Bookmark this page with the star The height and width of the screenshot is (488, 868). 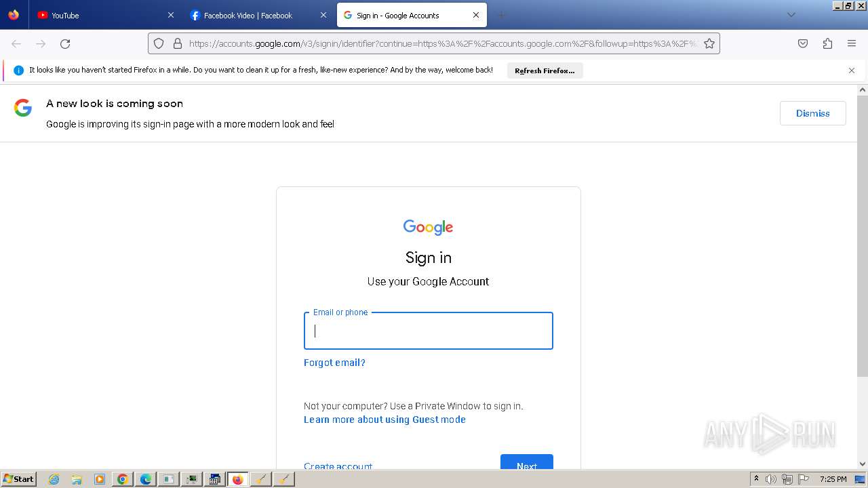click(x=709, y=43)
